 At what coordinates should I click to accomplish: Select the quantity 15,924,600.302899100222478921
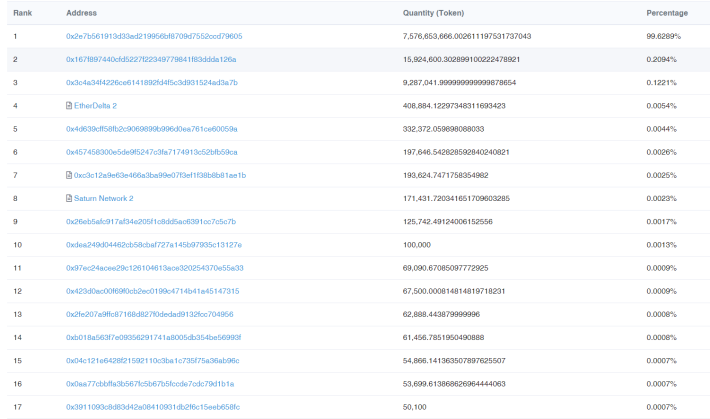click(x=461, y=59)
